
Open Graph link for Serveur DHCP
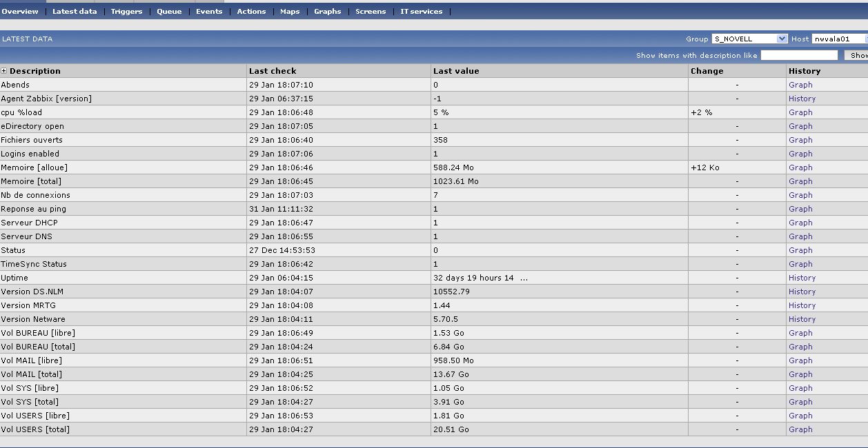click(x=800, y=223)
